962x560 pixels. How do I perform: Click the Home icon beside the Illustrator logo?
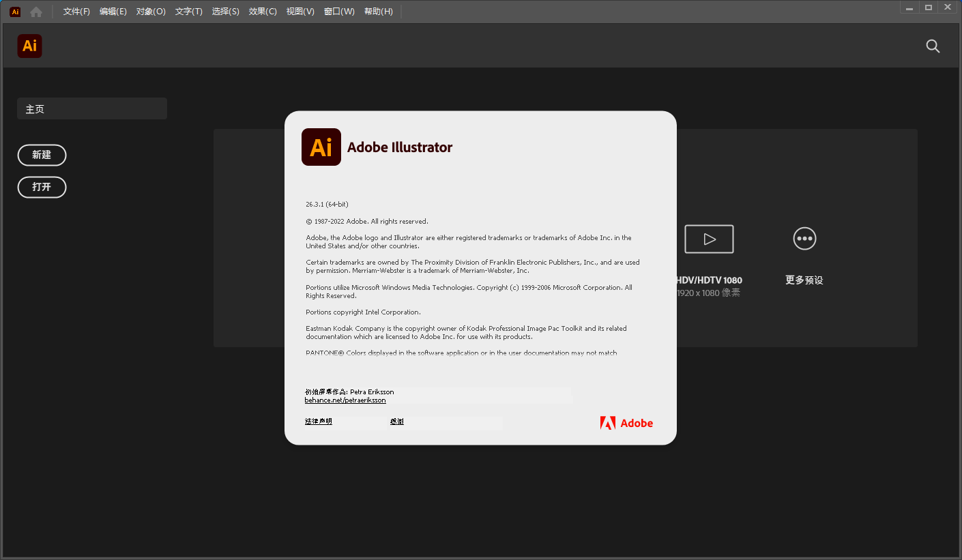tap(35, 11)
